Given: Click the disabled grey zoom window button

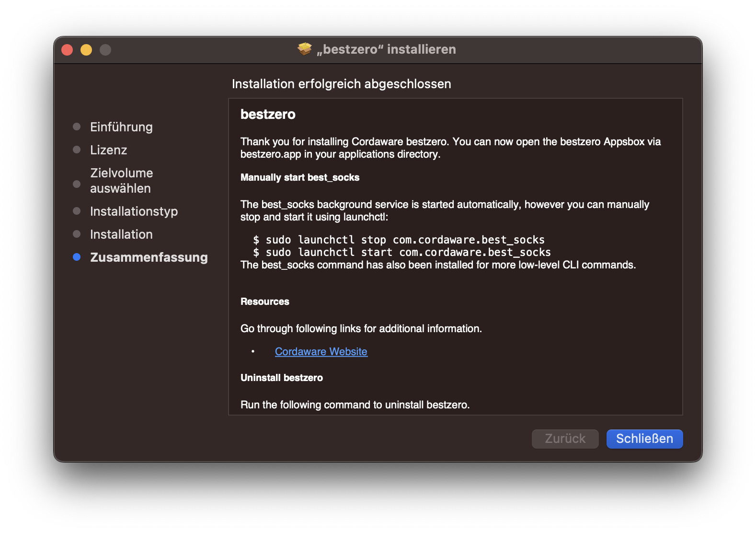Looking at the screenshot, I should (x=105, y=50).
